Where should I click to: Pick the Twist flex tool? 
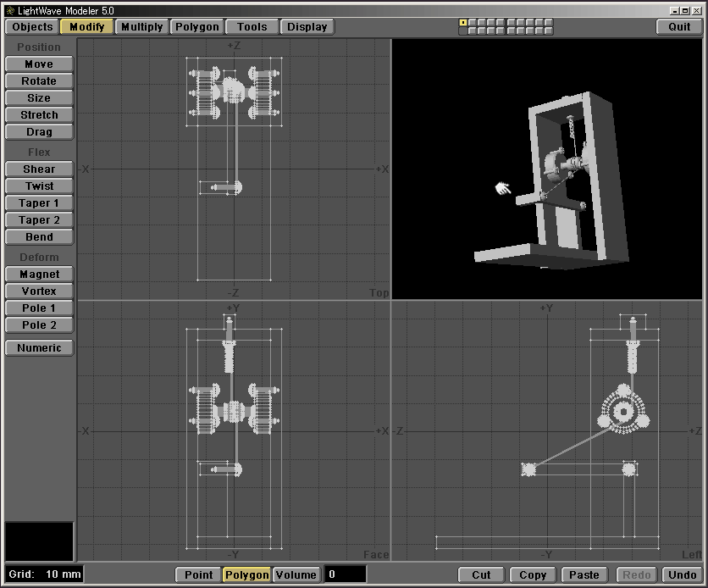tap(39, 186)
